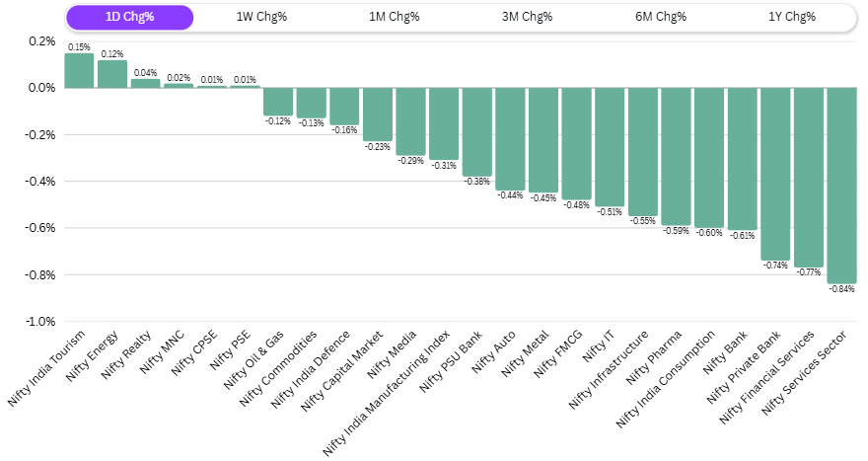
Task: Select the Nifty Auto bar
Action: (x=510, y=138)
